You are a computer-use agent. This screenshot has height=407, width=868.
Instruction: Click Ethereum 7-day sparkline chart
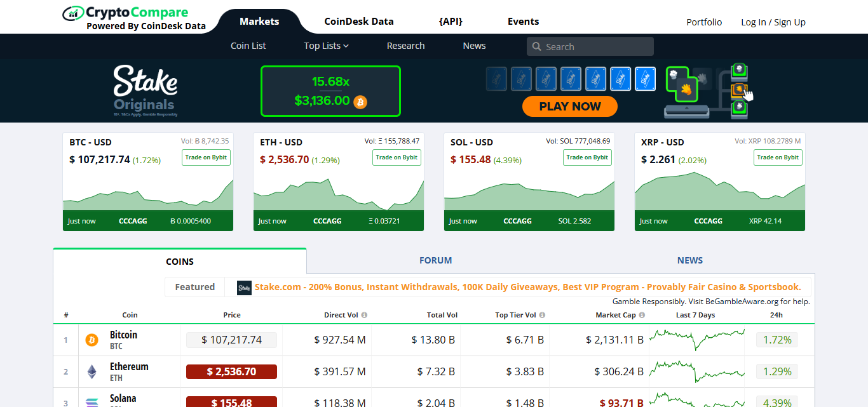coord(696,370)
